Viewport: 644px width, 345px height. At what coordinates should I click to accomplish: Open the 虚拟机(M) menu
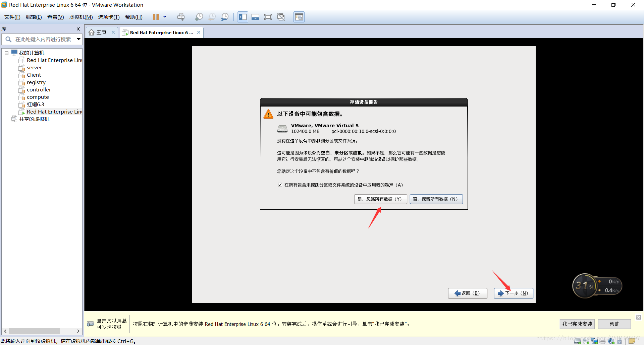point(81,17)
